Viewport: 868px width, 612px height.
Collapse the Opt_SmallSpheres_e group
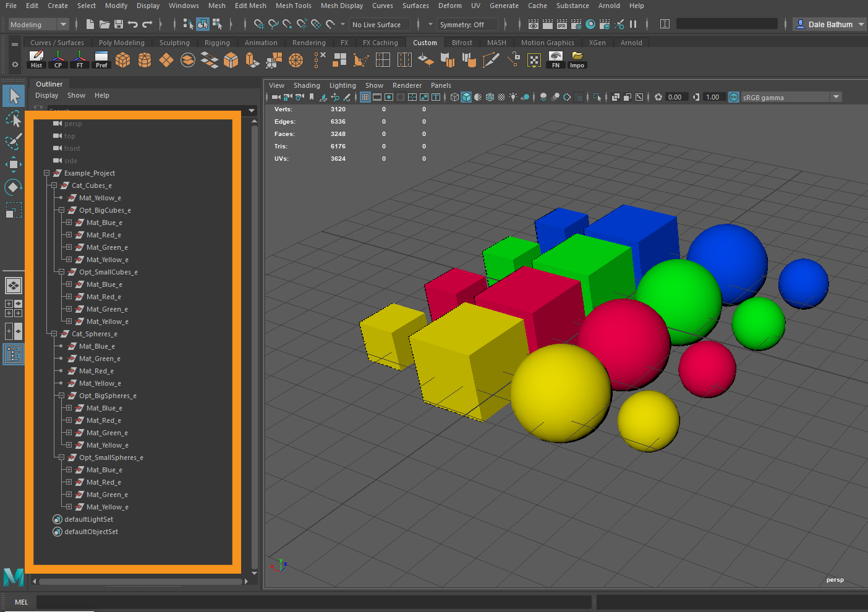click(61, 457)
